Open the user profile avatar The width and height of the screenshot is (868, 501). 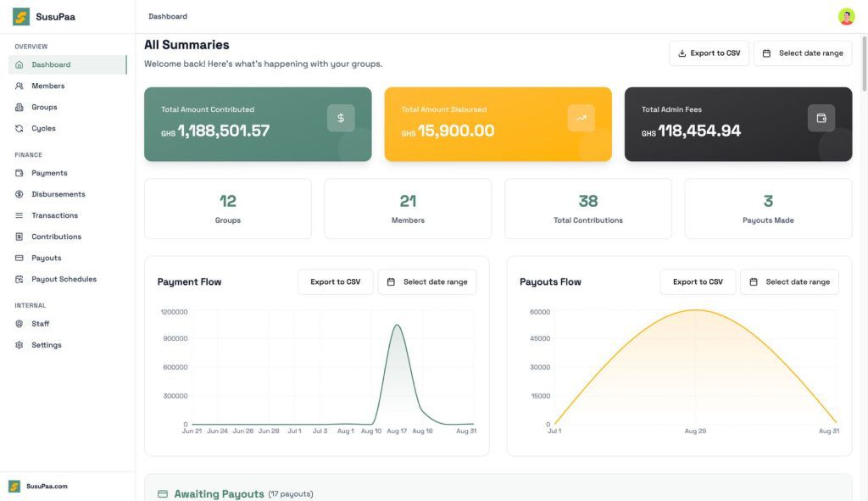[x=846, y=17]
